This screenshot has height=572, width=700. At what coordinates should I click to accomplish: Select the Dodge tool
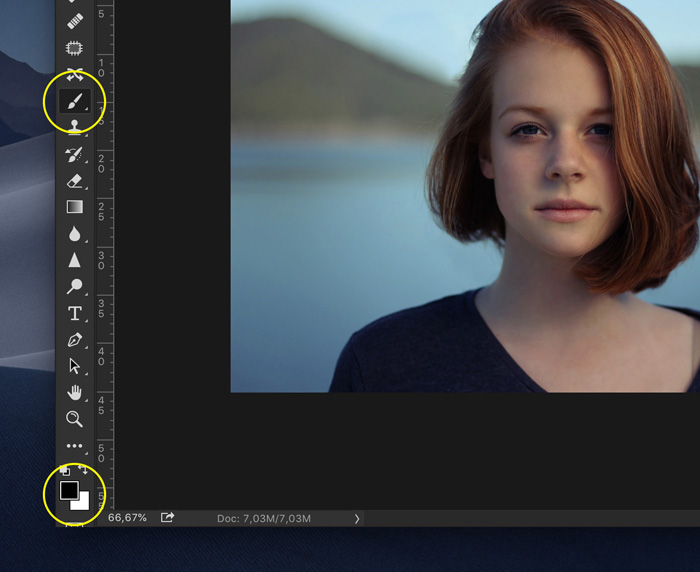pos(75,286)
